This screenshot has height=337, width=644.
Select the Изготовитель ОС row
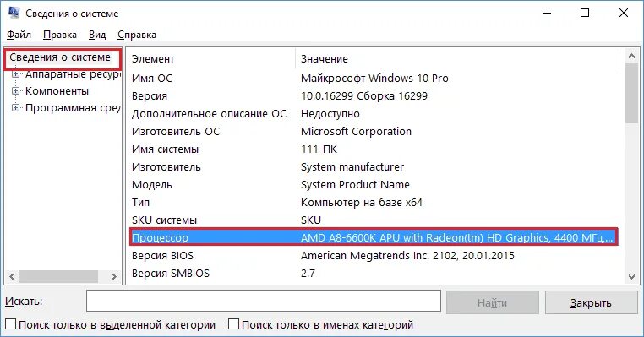click(x=374, y=132)
